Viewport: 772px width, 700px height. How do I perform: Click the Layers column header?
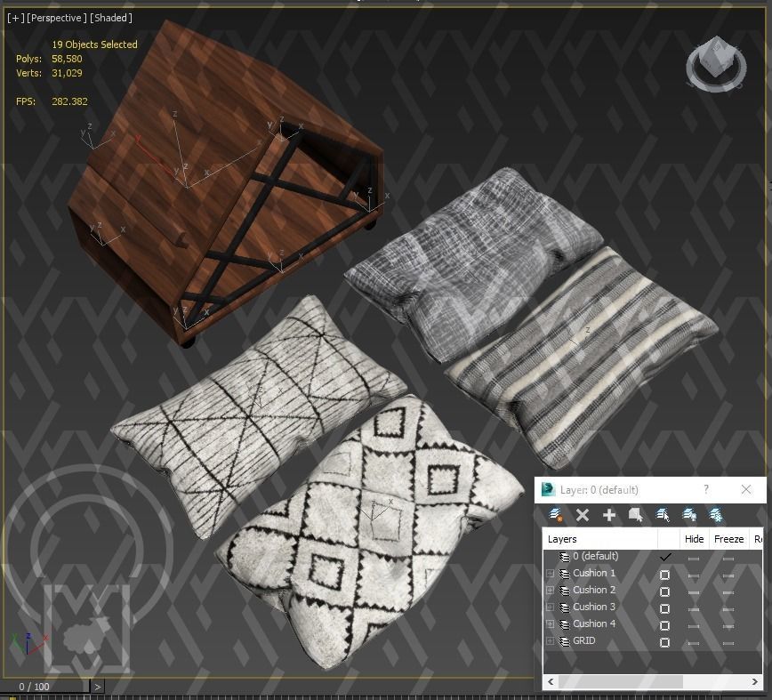[x=600, y=539]
